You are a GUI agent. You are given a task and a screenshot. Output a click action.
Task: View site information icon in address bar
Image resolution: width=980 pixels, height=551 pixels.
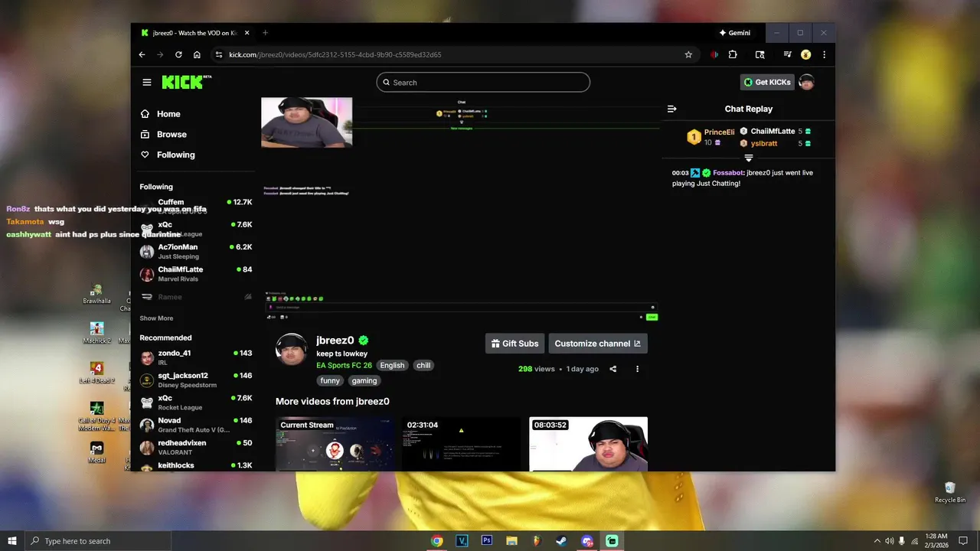point(218,54)
